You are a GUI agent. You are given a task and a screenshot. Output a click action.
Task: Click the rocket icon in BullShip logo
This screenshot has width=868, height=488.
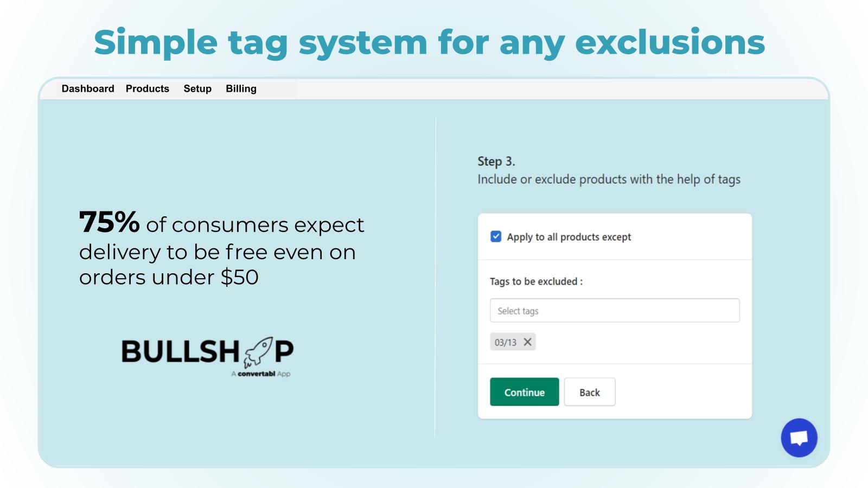258,351
